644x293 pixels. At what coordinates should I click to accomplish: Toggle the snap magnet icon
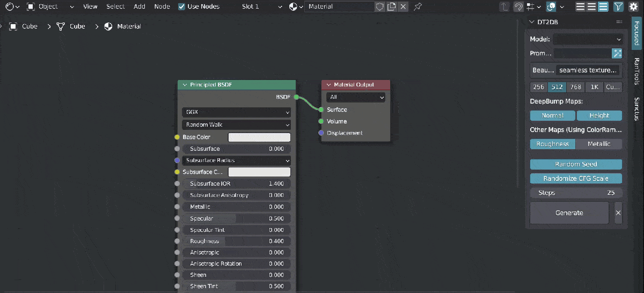coord(518,6)
